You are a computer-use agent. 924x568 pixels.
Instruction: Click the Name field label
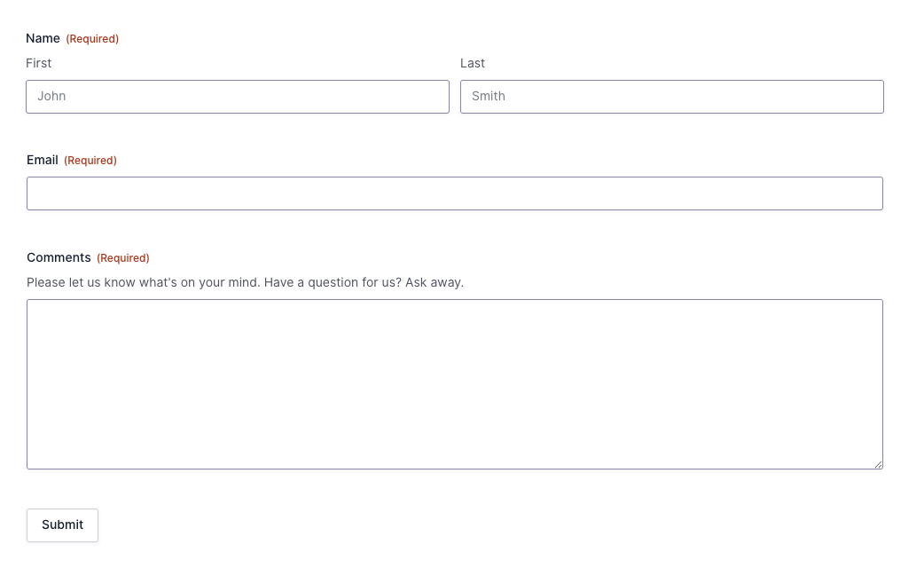[x=43, y=38]
